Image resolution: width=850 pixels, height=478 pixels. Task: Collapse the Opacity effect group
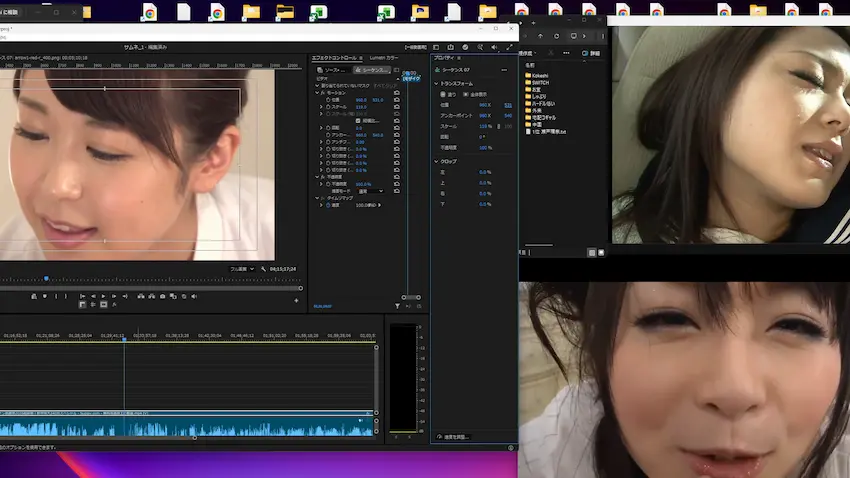(317, 177)
